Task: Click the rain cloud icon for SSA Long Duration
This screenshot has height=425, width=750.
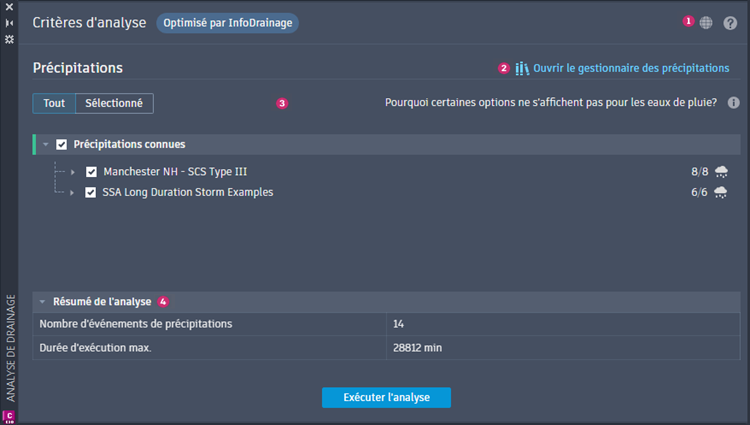Action: [x=721, y=192]
